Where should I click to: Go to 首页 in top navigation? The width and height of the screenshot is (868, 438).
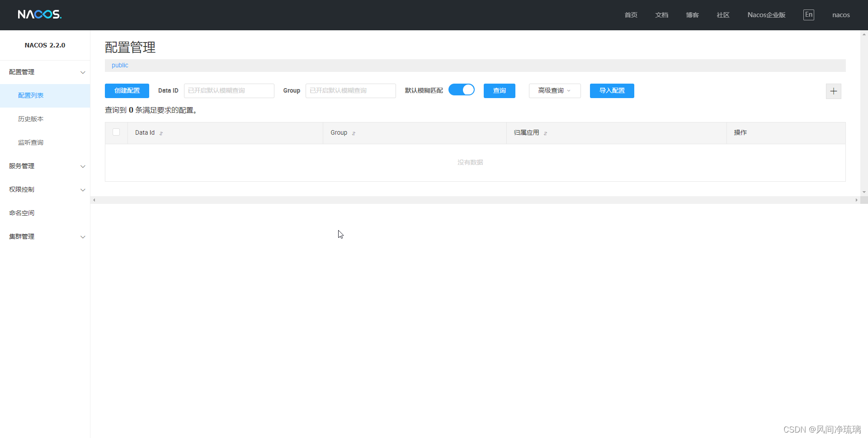[631, 15]
